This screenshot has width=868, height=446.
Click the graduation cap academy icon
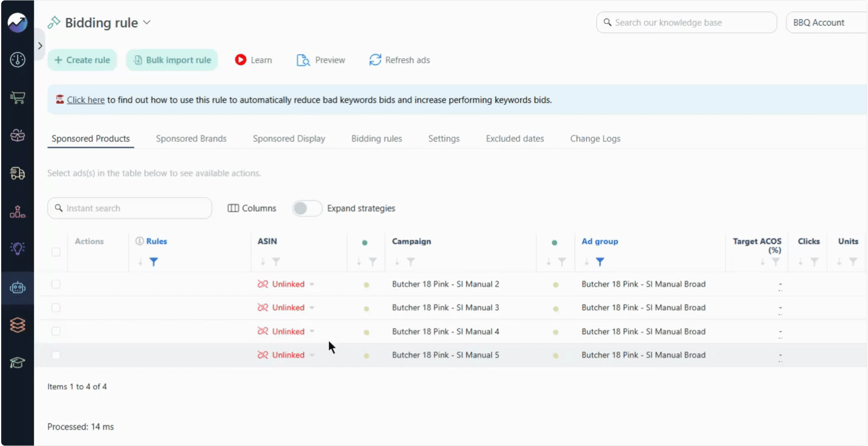[17, 363]
